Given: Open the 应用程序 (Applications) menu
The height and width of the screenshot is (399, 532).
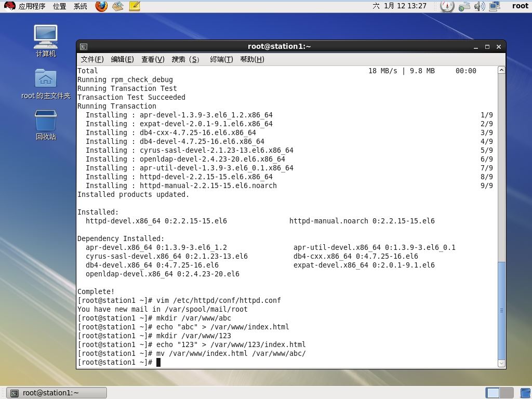Looking at the screenshot, I should coord(32,6).
